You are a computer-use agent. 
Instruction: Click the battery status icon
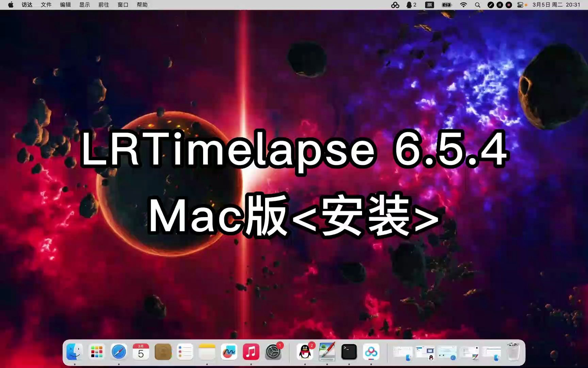446,5
